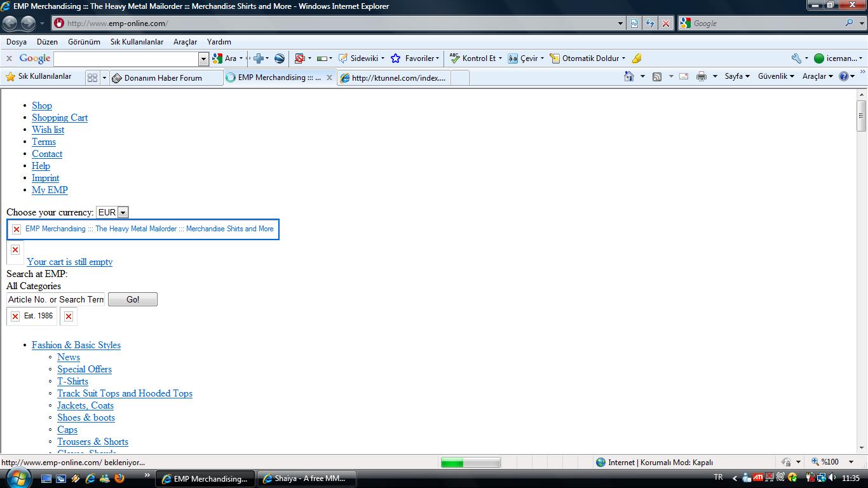Click the green iceman account indicator

(x=837, y=58)
